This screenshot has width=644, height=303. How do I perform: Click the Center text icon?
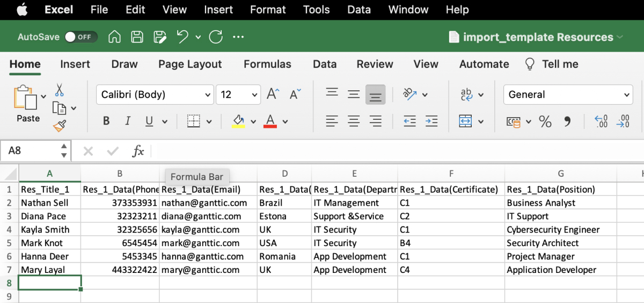point(354,121)
